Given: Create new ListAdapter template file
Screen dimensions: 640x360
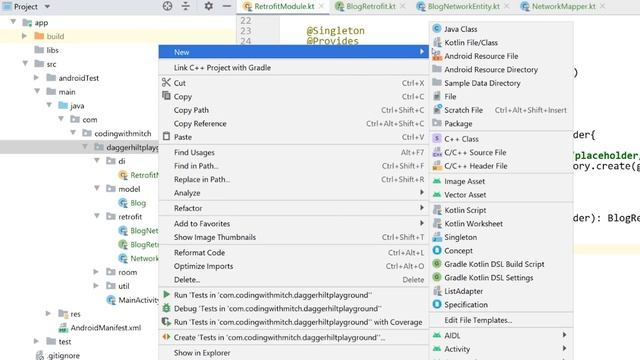Looking at the screenshot, I should coord(501,291).
